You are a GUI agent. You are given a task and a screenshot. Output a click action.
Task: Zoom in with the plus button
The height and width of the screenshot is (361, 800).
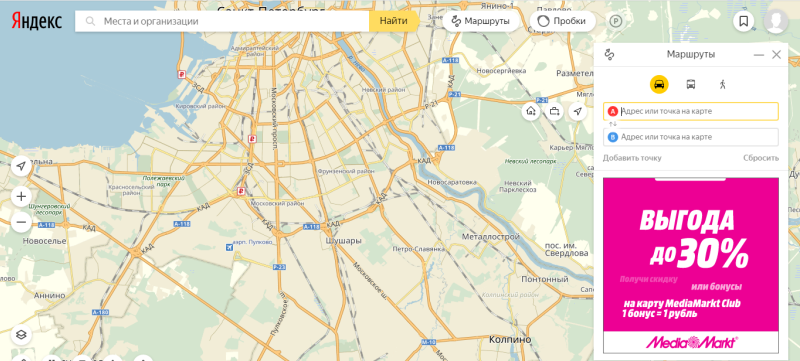21,196
